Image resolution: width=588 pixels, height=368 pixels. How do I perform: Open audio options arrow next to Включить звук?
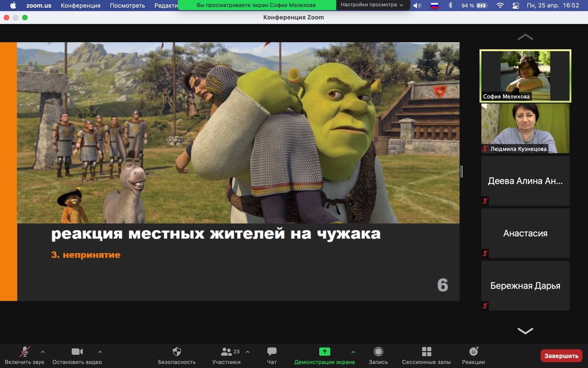(43, 352)
